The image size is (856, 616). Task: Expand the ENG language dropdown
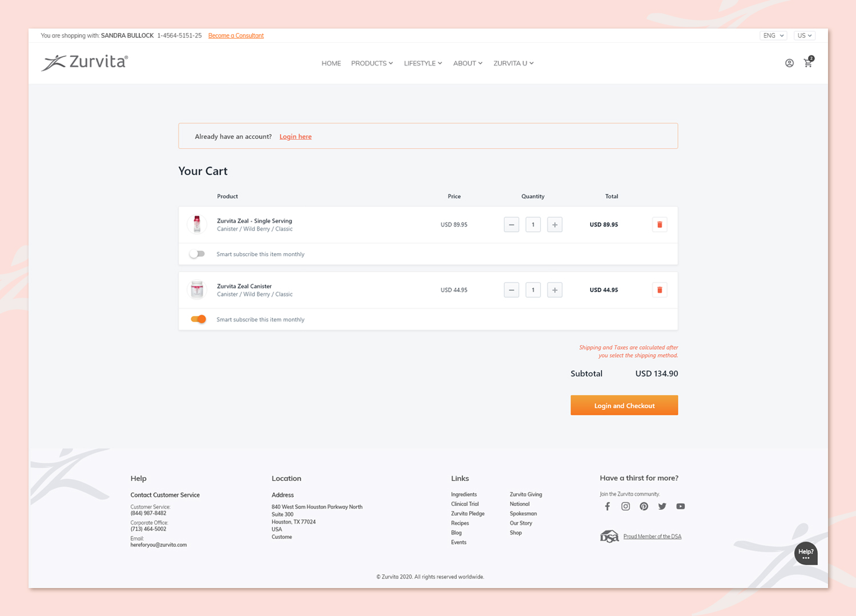pos(774,35)
